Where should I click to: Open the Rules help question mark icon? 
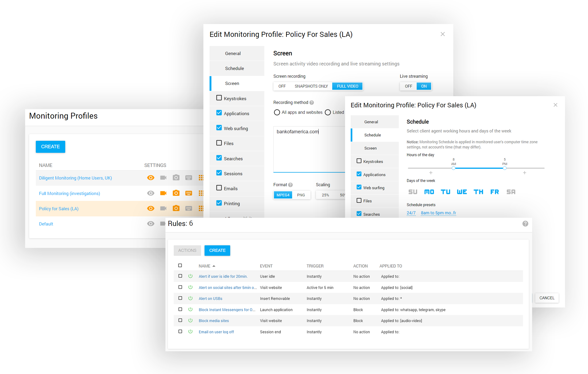tap(525, 224)
